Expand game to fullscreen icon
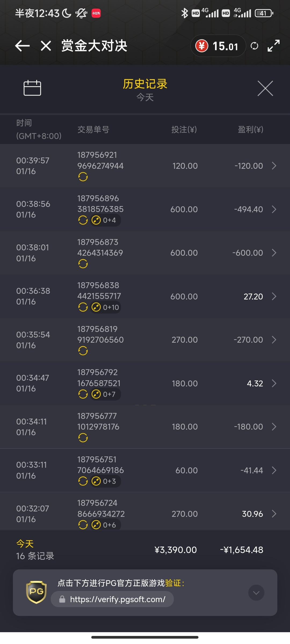 point(274,46)
